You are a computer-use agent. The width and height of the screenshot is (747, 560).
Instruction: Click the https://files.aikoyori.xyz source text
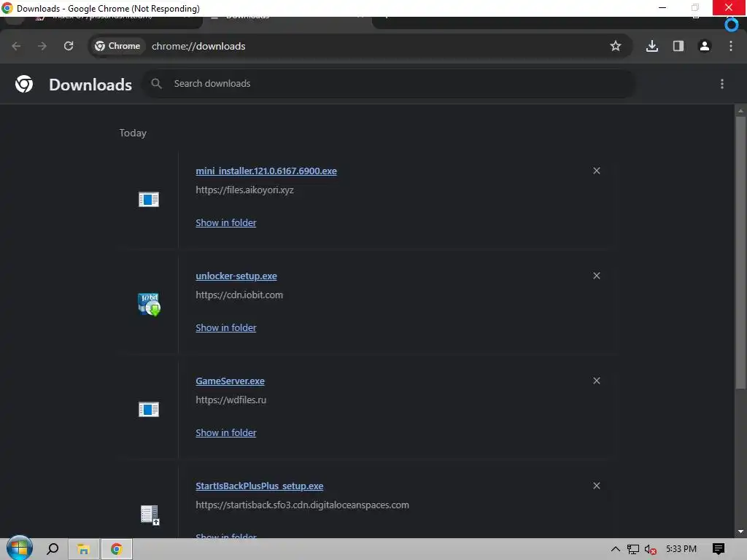coord(245,190)
